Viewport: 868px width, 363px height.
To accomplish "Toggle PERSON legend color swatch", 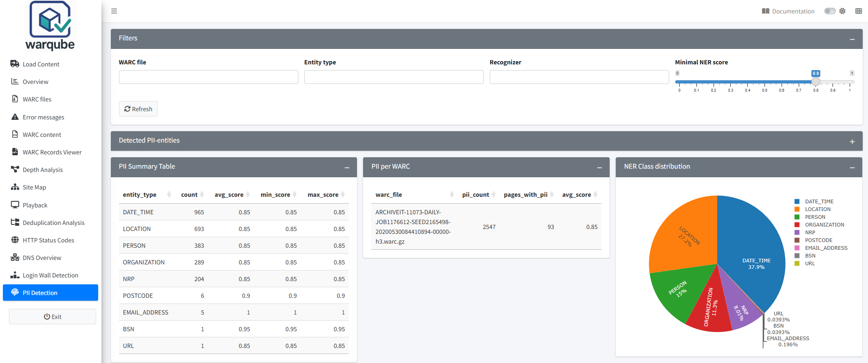I will (x=797, y=217).
